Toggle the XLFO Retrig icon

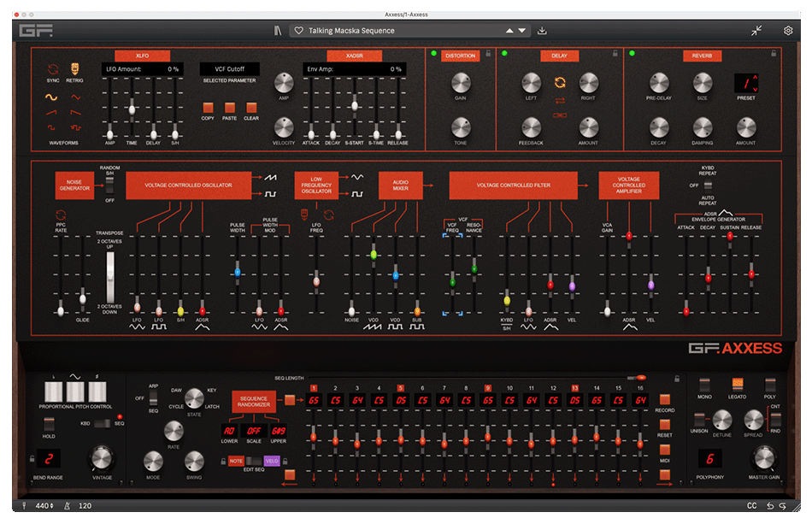click(74, 69)
